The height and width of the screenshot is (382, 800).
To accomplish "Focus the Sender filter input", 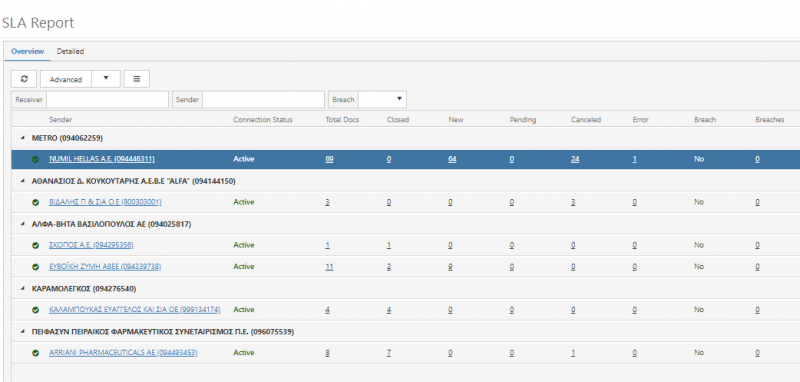I will click(263, 99).
